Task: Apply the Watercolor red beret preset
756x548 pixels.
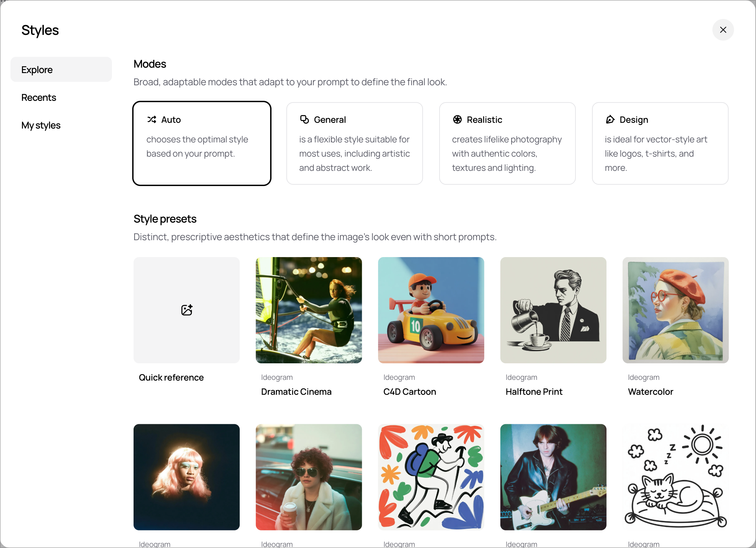Action: click(x=676, y=310)
